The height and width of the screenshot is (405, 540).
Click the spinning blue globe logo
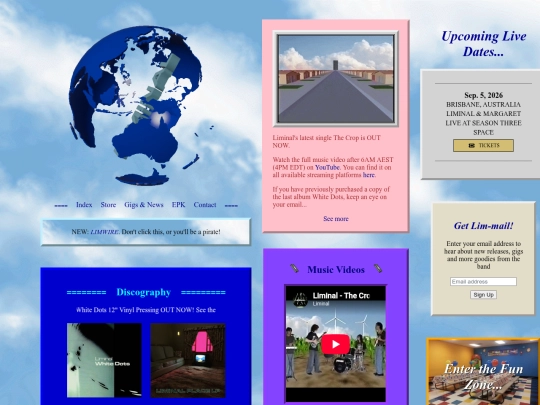click(136, 105)
